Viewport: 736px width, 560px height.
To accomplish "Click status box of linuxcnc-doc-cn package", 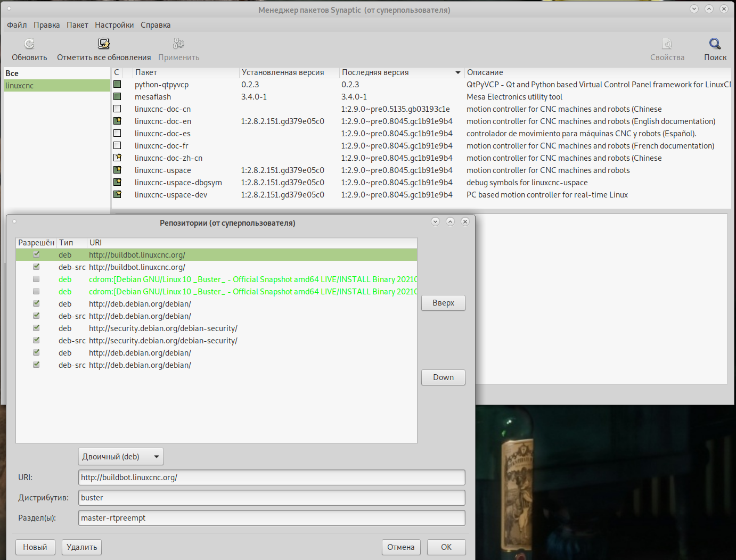I will click(x=117, y=109).
